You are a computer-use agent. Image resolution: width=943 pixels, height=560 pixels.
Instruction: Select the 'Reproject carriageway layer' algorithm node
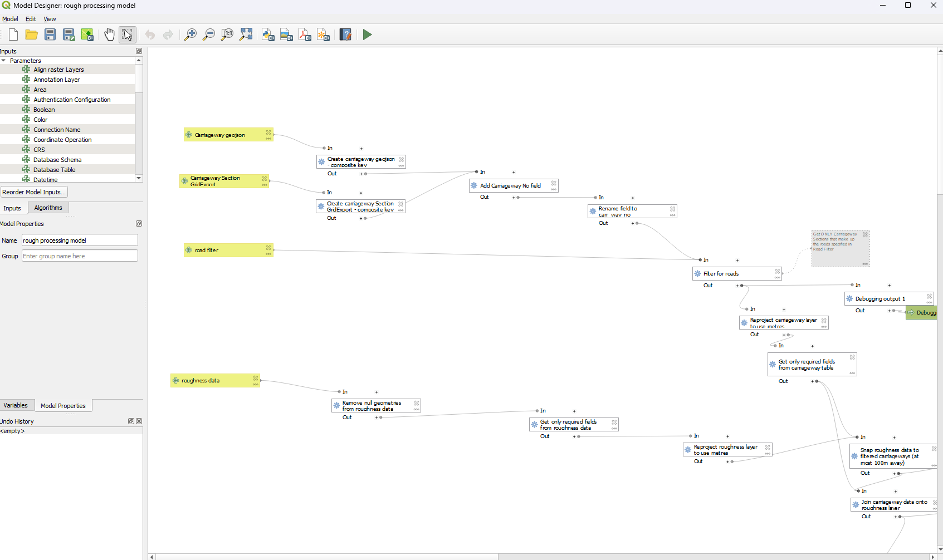784,323
